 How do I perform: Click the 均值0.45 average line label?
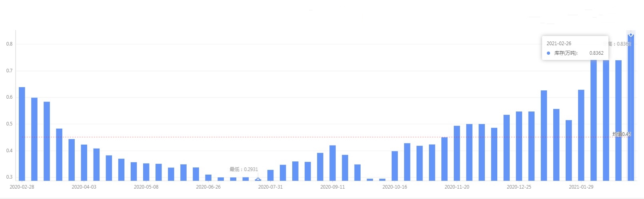click(x=621, y=134)
